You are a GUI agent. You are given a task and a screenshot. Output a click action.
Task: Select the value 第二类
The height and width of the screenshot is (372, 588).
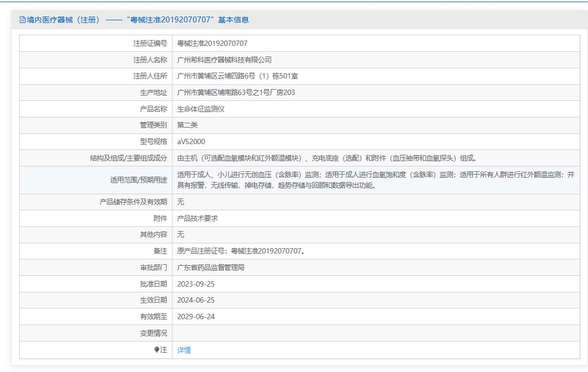coord(187,125)
